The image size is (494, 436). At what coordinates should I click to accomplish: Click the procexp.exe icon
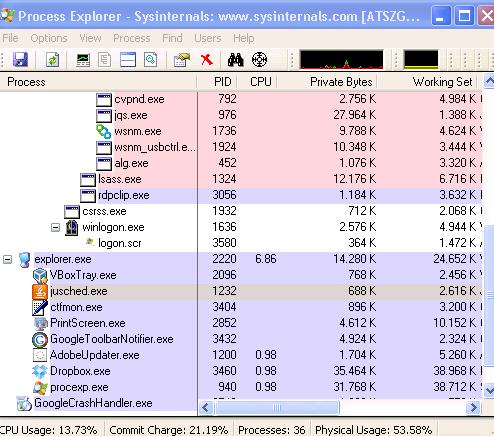point(40,387)
